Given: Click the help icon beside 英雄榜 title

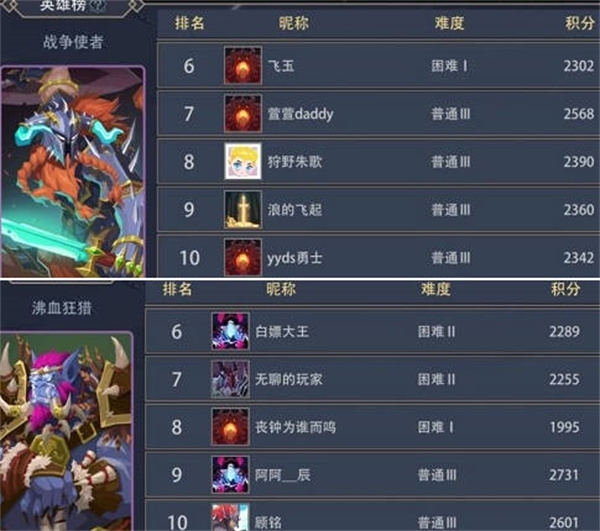Looking at the screenshot, I should point(97,5).
